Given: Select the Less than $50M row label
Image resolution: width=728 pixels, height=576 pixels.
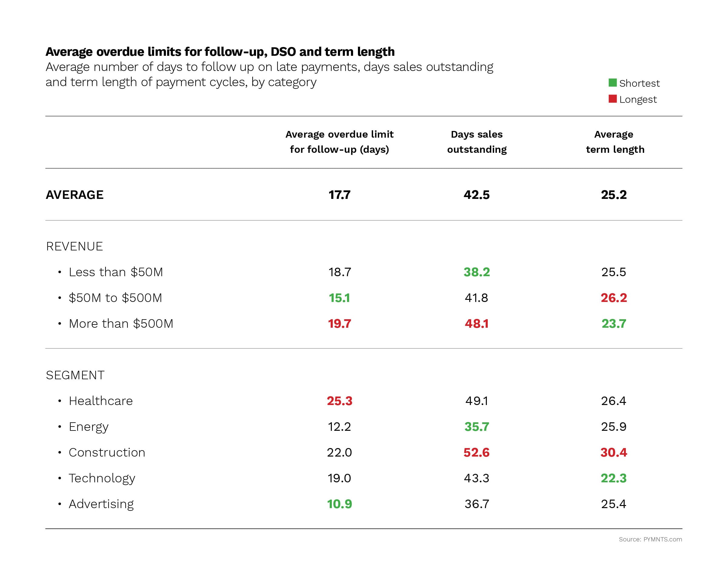Looking at the screenshot, I should [116, 272].
